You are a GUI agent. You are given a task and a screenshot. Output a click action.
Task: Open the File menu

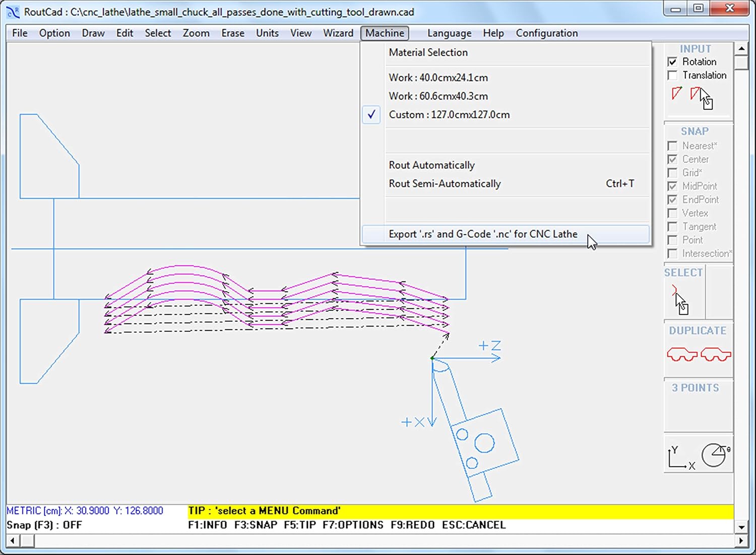tap(20, 33)
